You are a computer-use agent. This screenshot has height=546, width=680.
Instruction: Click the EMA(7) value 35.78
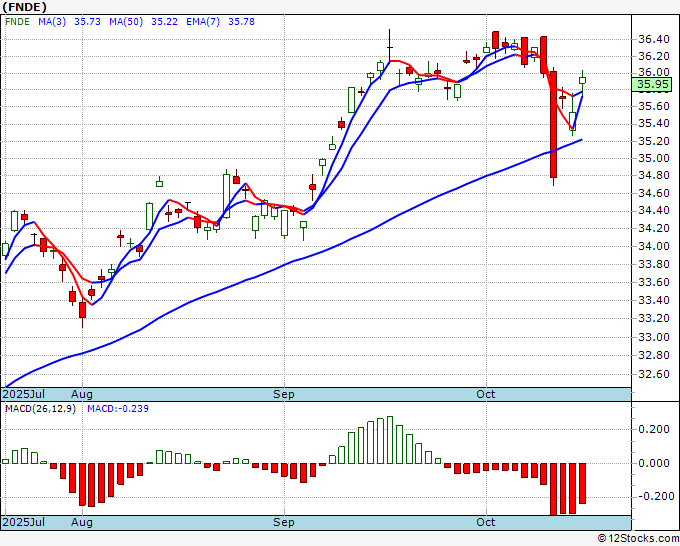241,22
